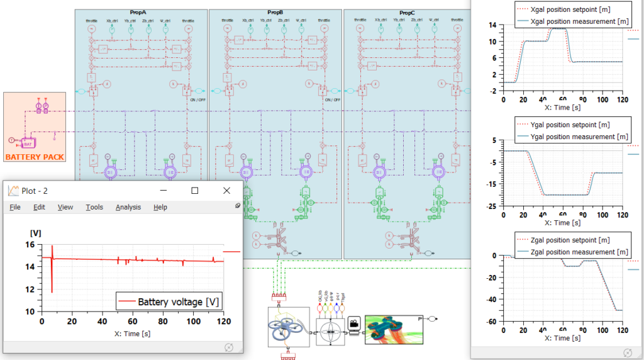Select PropC's left throttle input
Screen dimensions: 644x360
360,28
